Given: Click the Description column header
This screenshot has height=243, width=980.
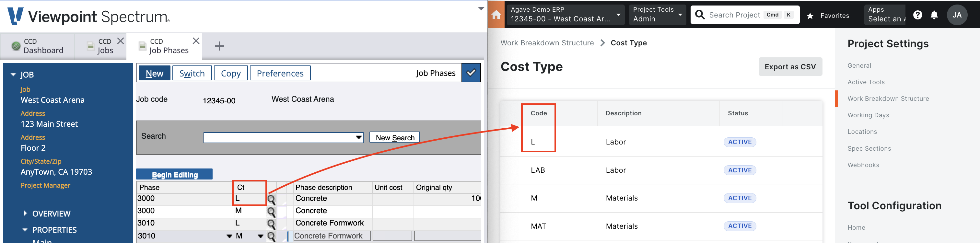Looking at the screenshot, I should tap(623, 113).
